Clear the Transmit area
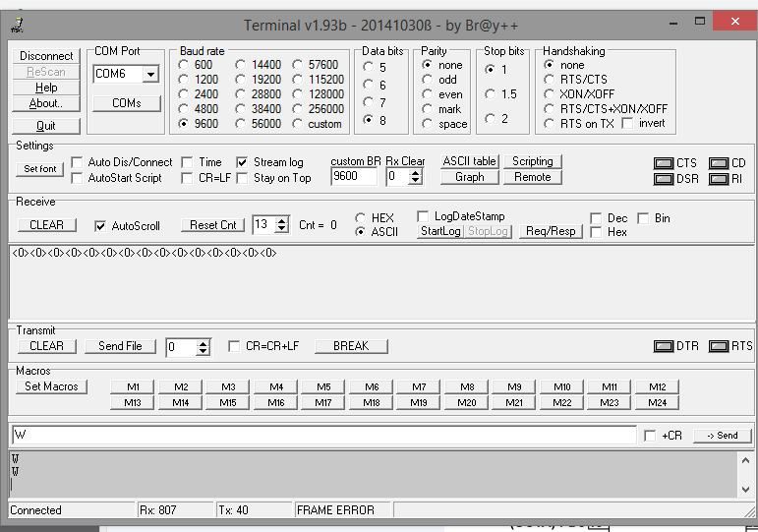 click(x=46, y=346)
